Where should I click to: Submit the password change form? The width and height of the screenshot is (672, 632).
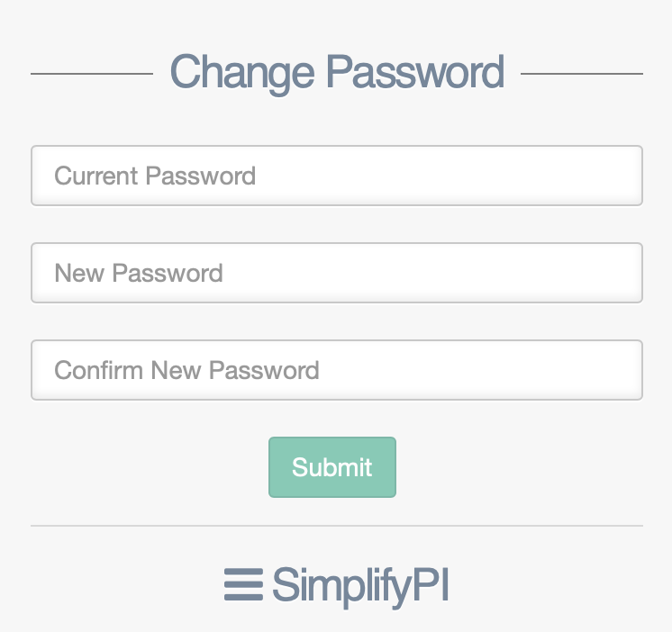point(332,467)
